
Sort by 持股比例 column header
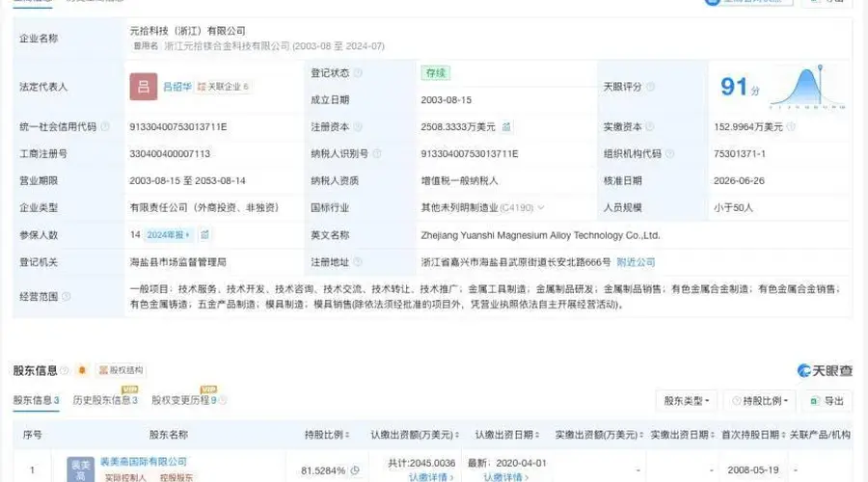tap(327, 435)
